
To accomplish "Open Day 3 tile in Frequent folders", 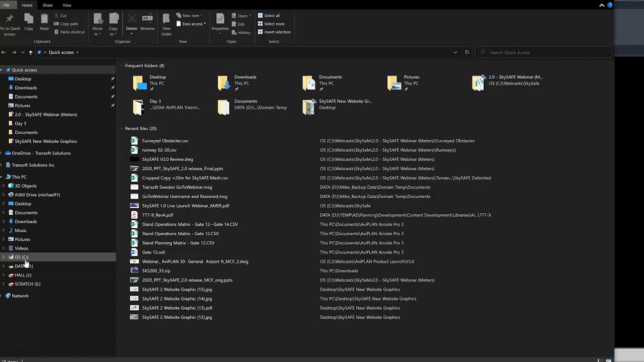I will coord(167,107).
